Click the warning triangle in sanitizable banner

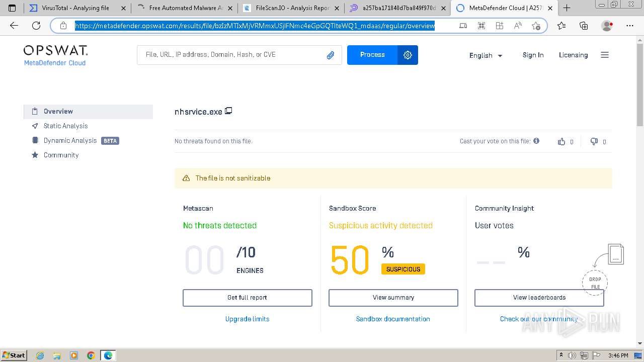[x=186, y=178]
